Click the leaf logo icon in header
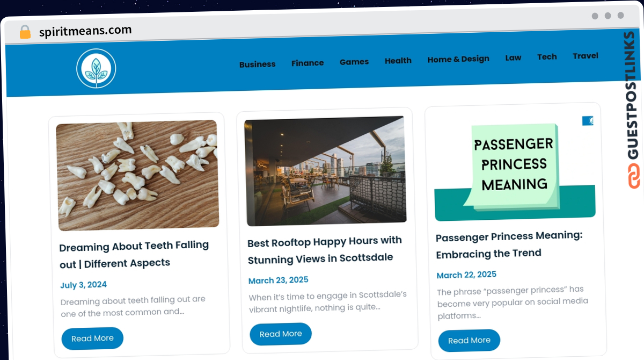 96,68
